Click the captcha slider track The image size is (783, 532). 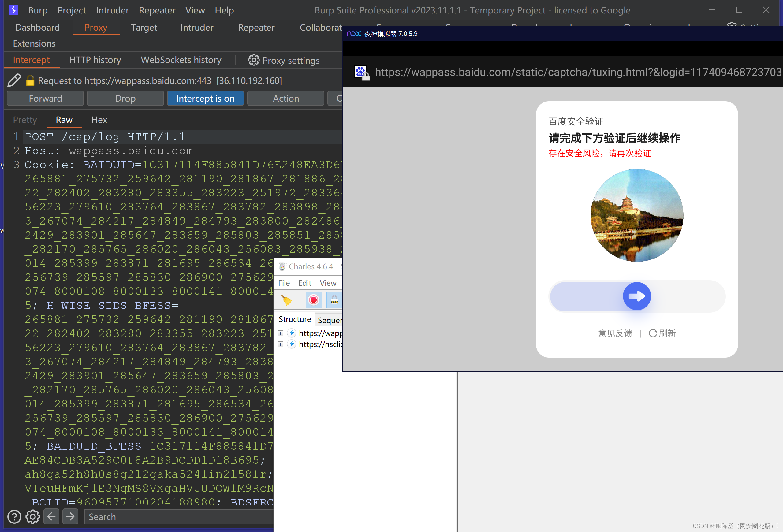tap(637, 296)
